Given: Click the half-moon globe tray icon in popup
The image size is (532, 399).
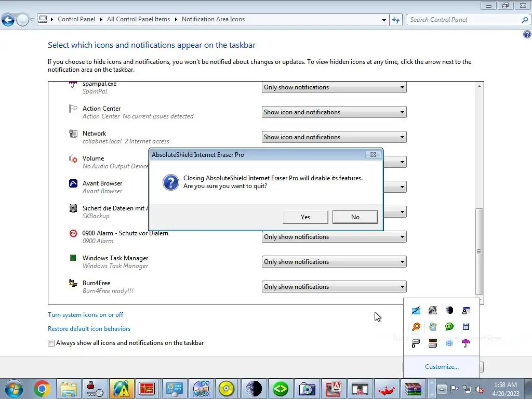Looking at the screenshot, I should tap(449, 311).
